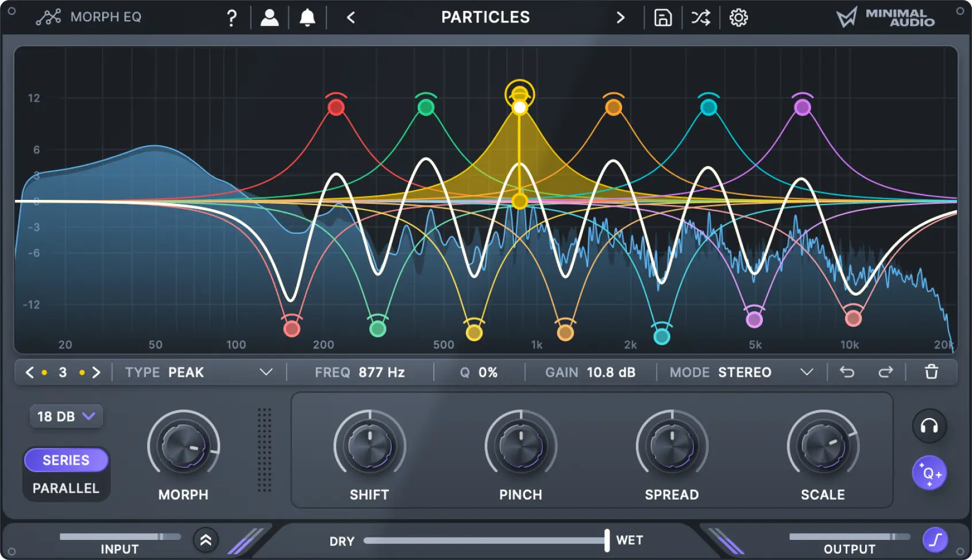Switch to PARALLEL mode

coord(66,488)
